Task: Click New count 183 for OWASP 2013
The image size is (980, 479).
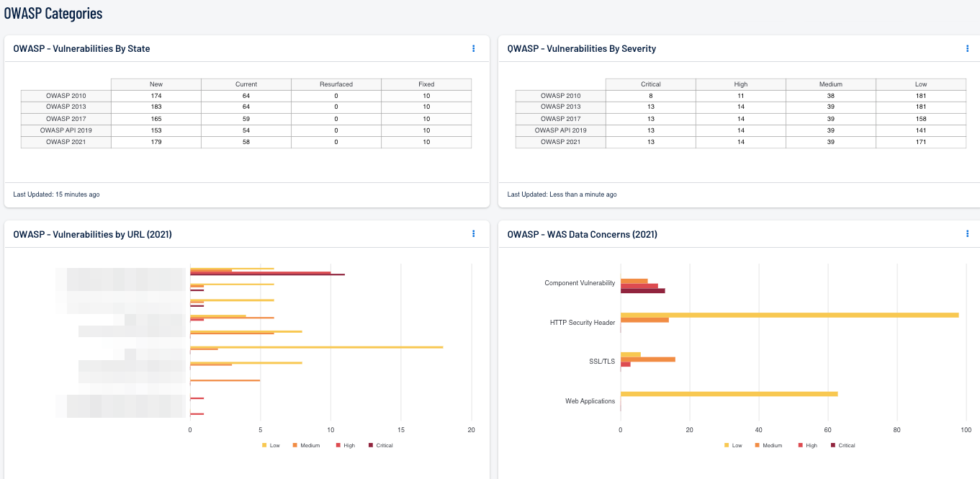Action: [x=156, y=107]
